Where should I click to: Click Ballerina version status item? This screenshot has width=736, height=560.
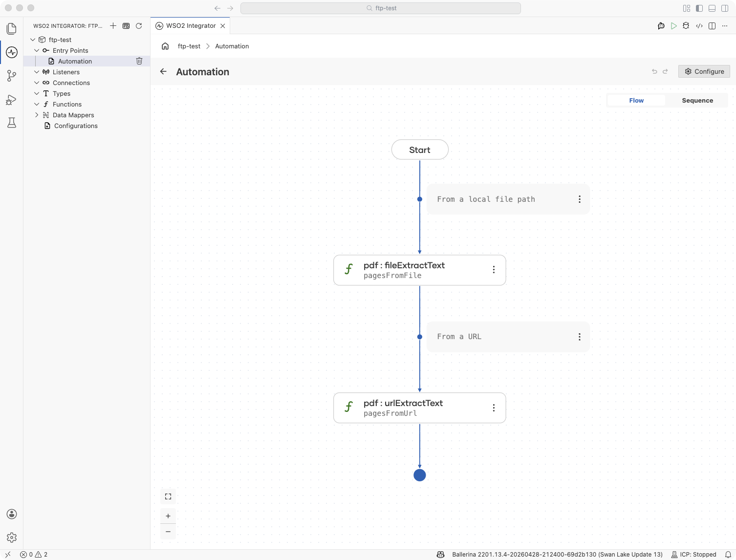(x=557, y=555)
